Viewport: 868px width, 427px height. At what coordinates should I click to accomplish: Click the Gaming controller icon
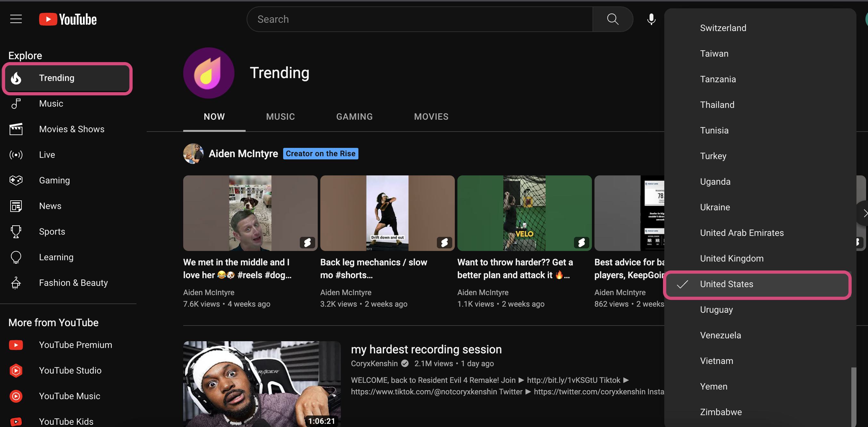pyautogui.click(x=15, y=180)
